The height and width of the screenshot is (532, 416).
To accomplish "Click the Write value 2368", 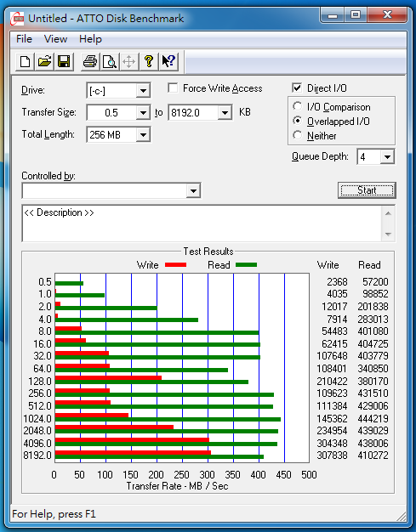I will [337, 282].
